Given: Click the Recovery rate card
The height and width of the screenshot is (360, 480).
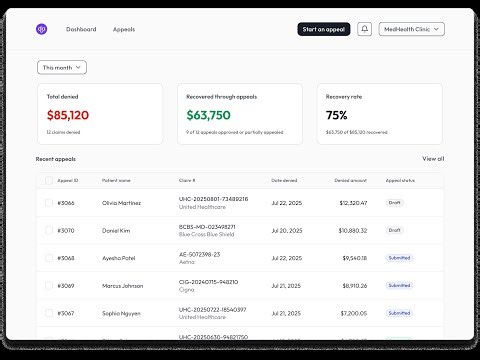Looking at the screenshot, I should click(380, 114).
